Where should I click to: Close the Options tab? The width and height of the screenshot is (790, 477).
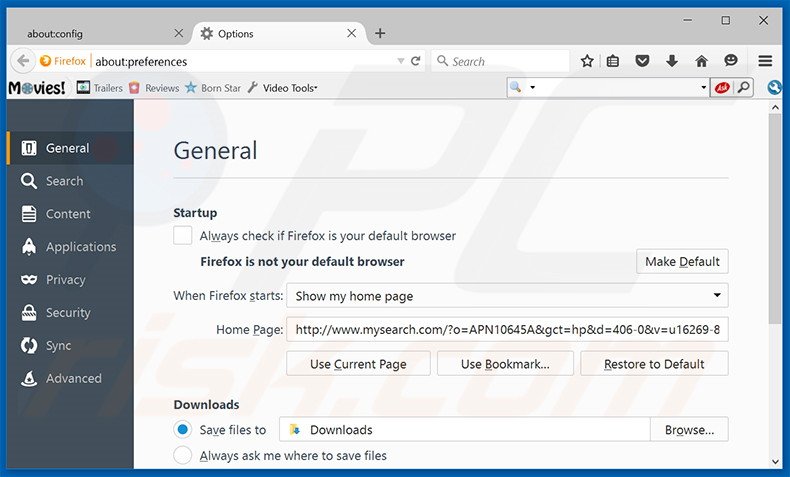(x=352, y=33)
